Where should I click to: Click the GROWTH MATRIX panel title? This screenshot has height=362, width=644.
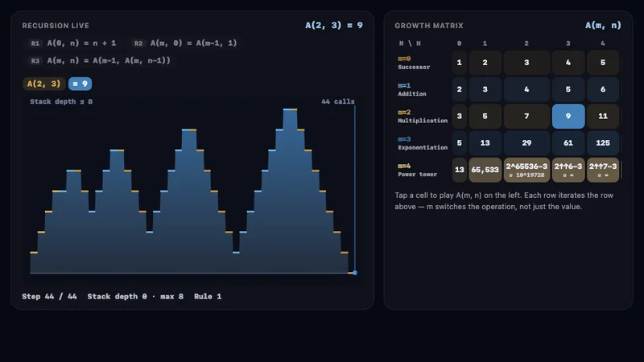coord(429,26)
